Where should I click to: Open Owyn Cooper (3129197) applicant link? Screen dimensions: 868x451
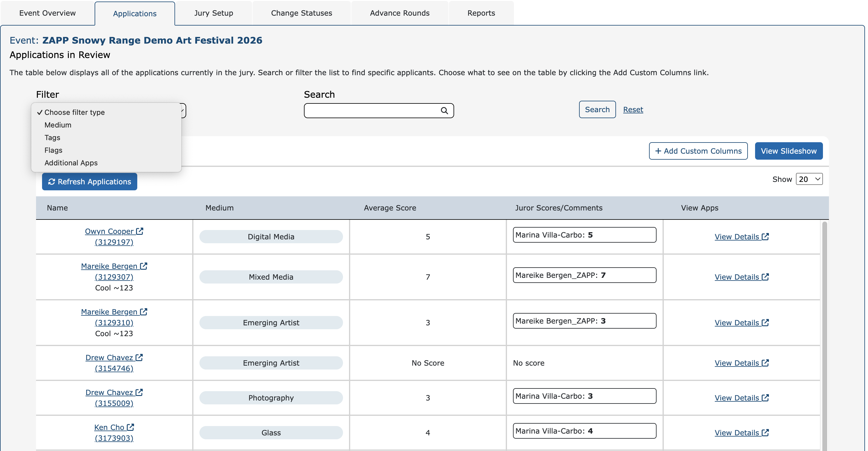pyautogui.click(x=114, y=236)
